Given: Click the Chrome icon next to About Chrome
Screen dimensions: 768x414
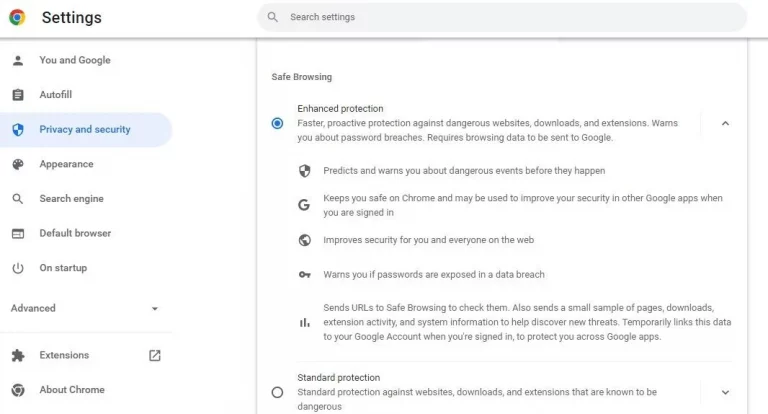Looking at the screenshot, I should [x=18, y=390].
